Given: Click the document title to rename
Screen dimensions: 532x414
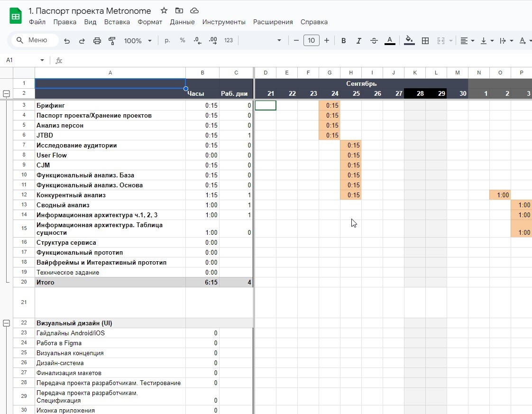Looking at the screenshot, I should click(x=90, y=11).
